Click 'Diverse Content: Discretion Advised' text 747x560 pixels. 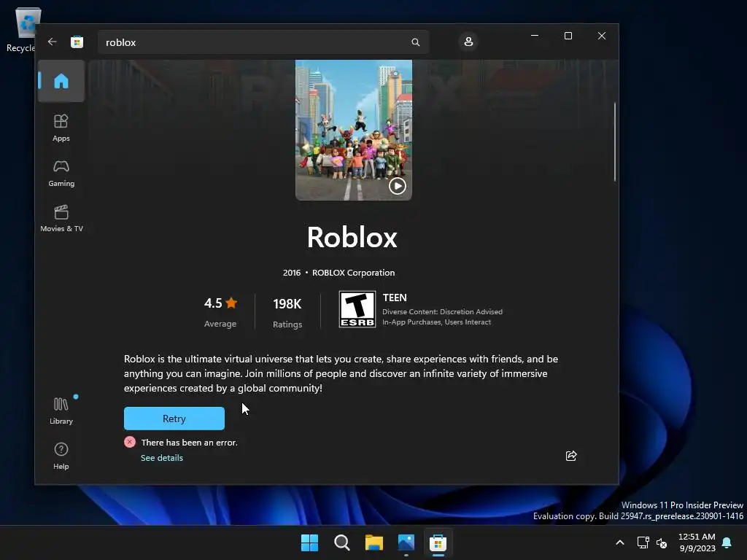pyautogui.click(x=442, y=311)
